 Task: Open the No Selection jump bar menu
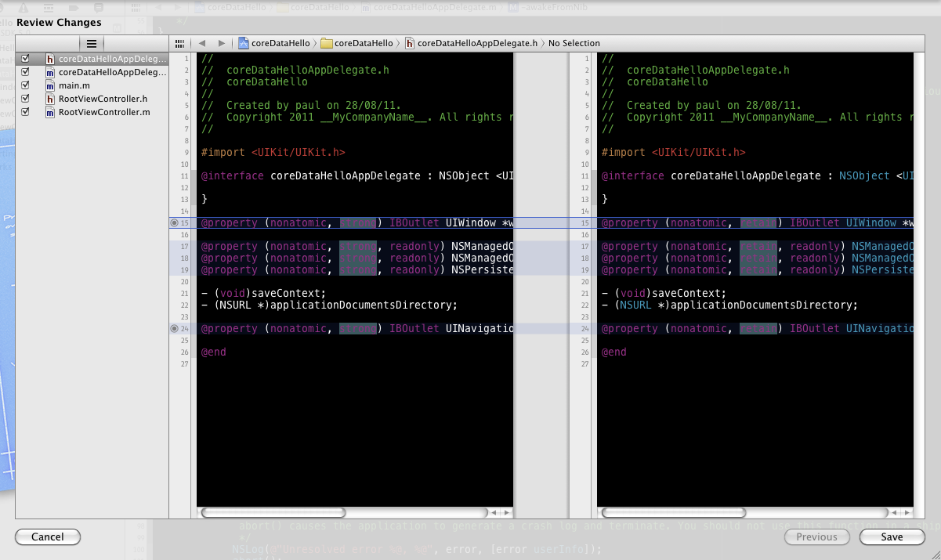574,44
